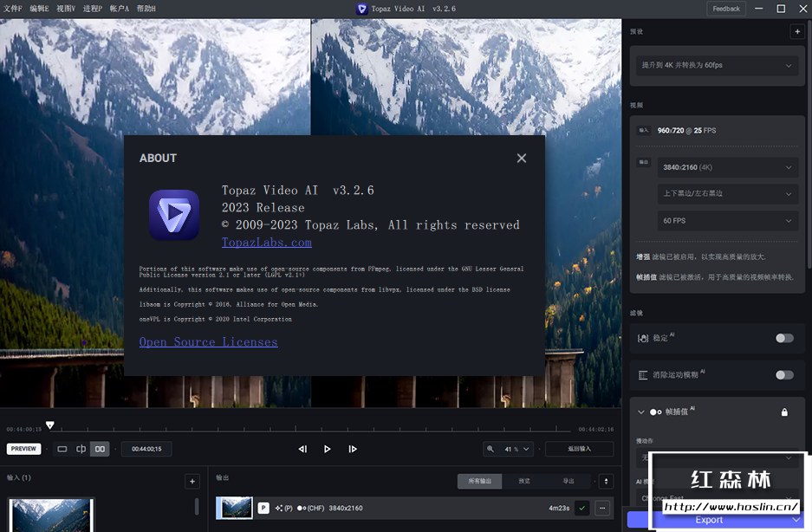Switch to single view layout icon

tap(62, 449)
